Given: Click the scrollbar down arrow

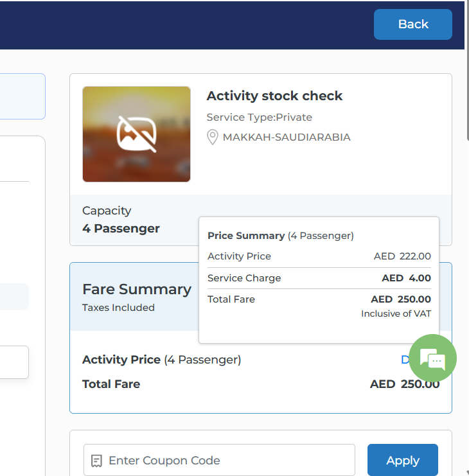Looking at the screenshot, I should [x=466, y=472].
